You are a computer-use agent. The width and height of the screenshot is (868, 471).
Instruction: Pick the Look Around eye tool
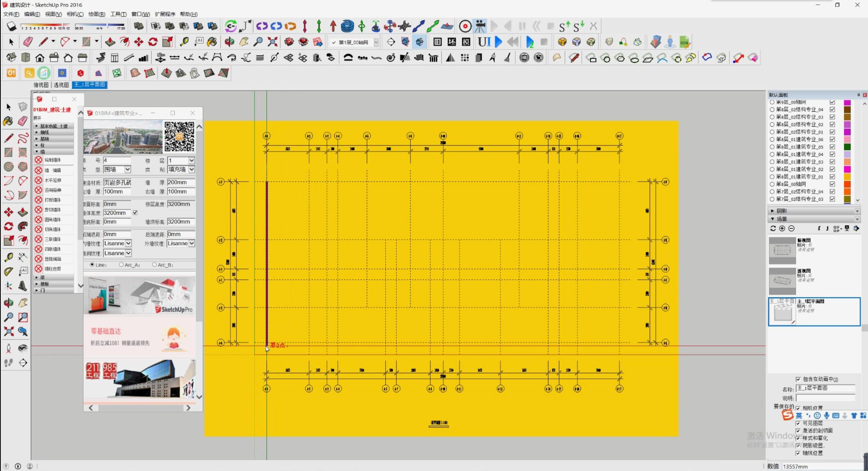[x=23, y=348]
